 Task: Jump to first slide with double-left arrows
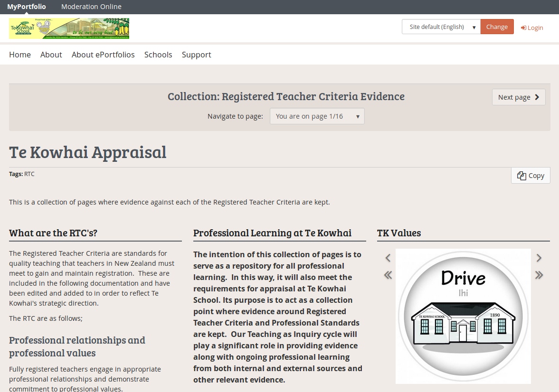click(388, 275)
